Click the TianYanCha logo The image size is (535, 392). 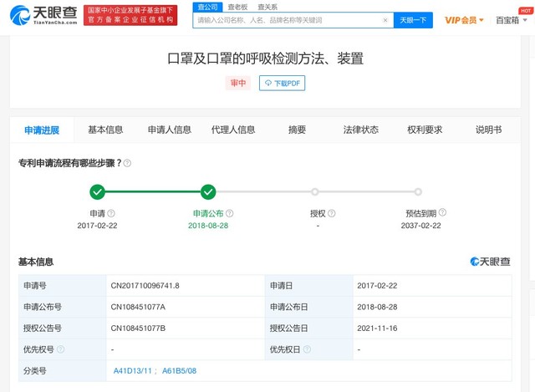pyautogui.click(x=43, y=15)
